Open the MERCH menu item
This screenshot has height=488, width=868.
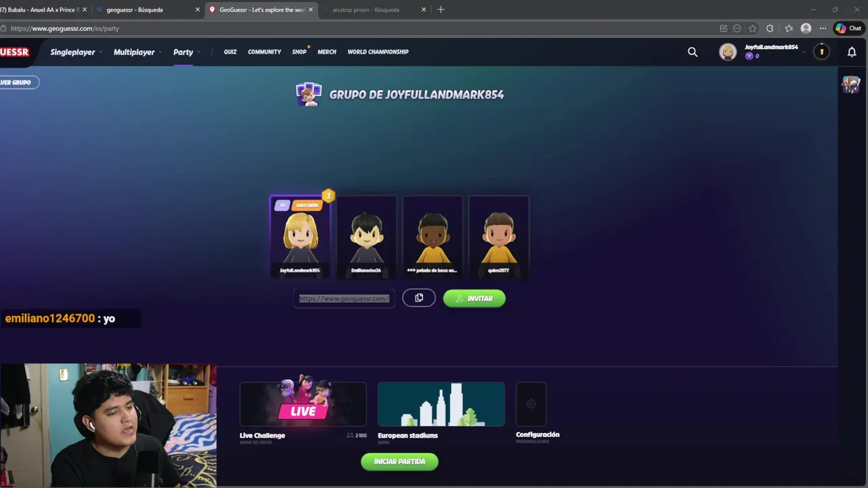click(327, 52)
